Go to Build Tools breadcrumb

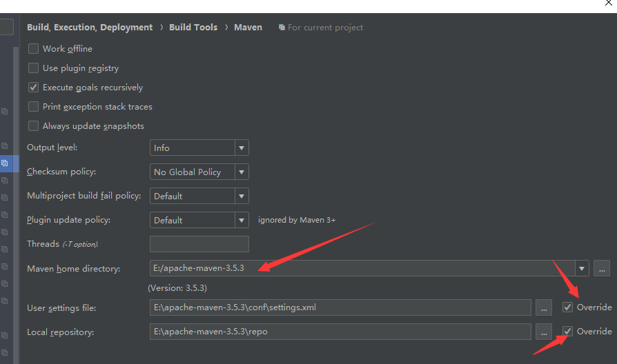193,27
